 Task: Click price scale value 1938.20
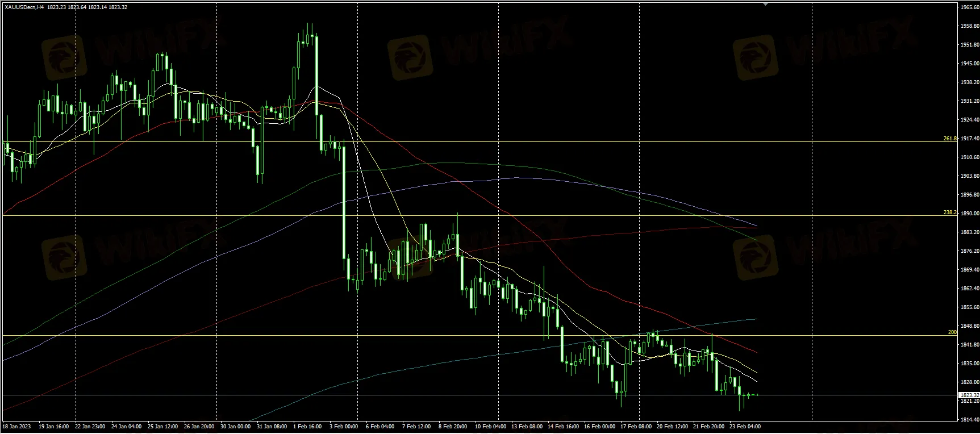[x=969, y=82]
